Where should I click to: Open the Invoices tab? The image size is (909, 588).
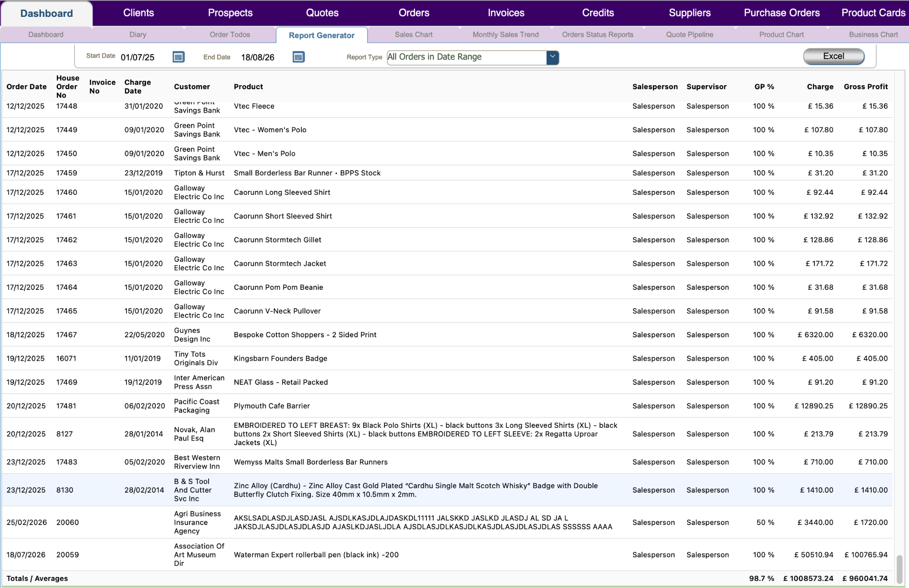506,13
